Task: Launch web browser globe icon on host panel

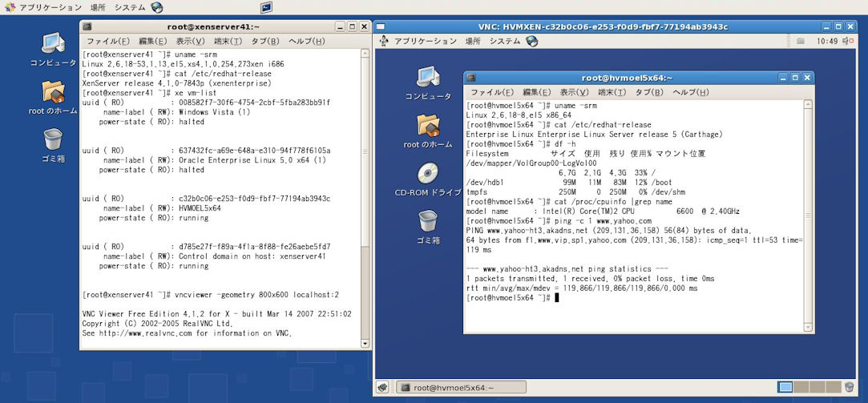Action: (156, 7)
